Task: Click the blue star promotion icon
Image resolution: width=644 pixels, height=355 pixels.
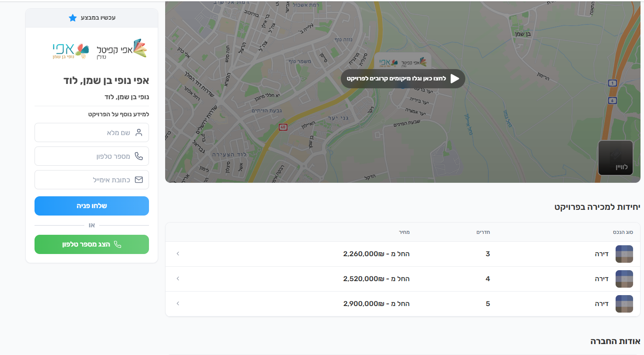Action: 73,18
